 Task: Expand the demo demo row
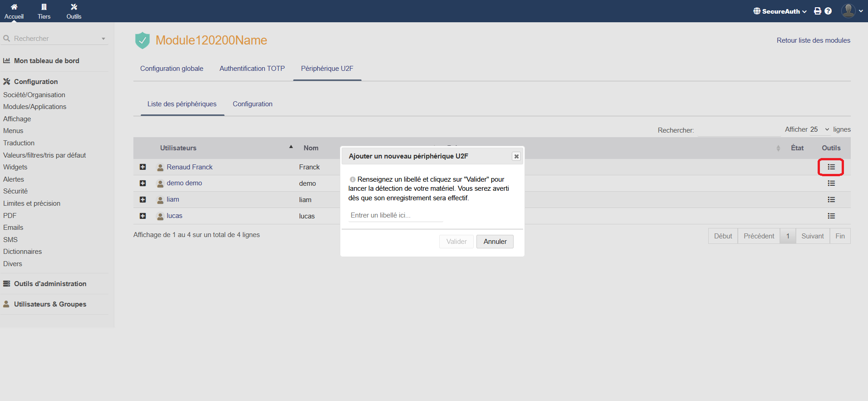tap(143, 183)
